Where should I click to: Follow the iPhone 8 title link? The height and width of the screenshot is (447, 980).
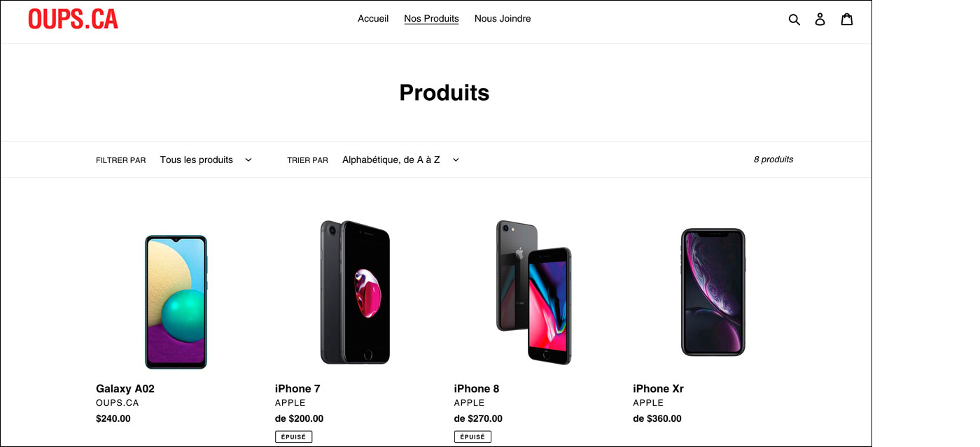(477, 389)
